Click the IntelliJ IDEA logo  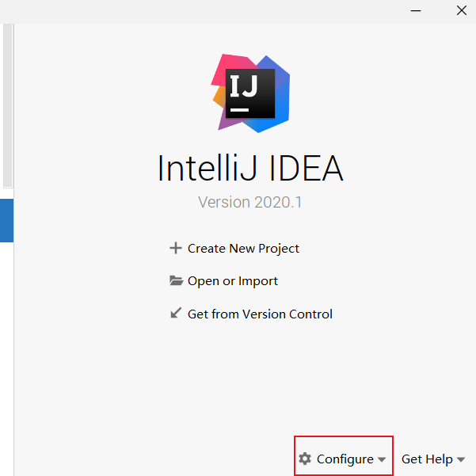(250, 93)
